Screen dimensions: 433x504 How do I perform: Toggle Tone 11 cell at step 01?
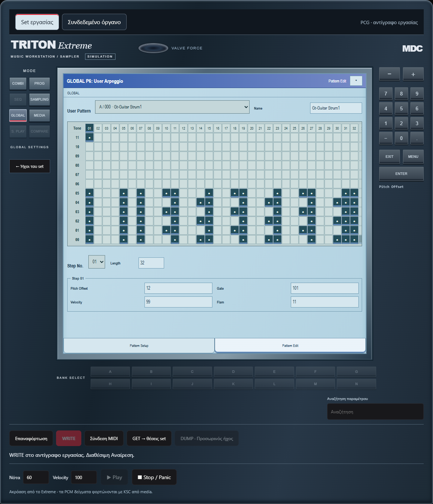(89, 137)
